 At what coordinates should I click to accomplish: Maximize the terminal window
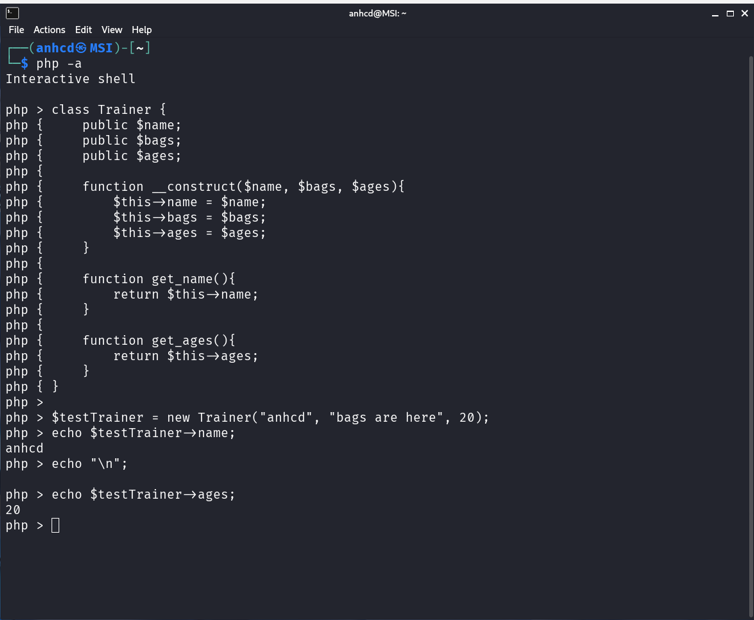(x=730, y=14)
